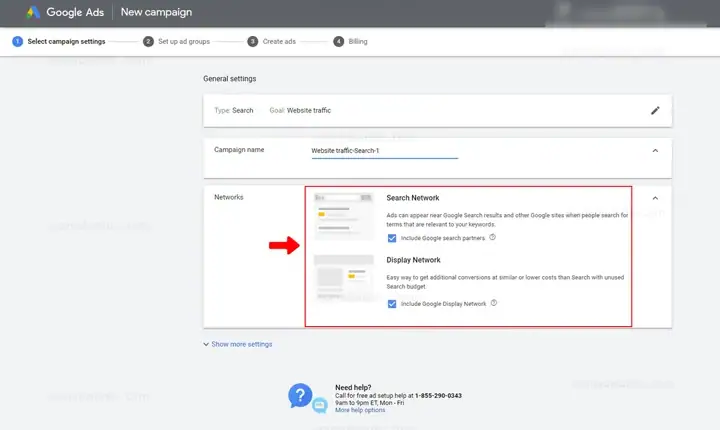Click the Google Ads logo icon

tap(33, 12)
